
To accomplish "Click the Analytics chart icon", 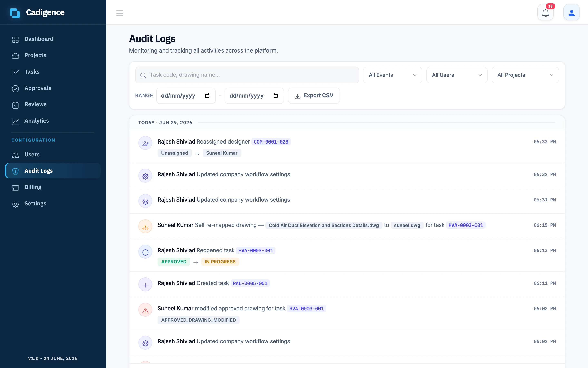I will [x=16, y=121].
